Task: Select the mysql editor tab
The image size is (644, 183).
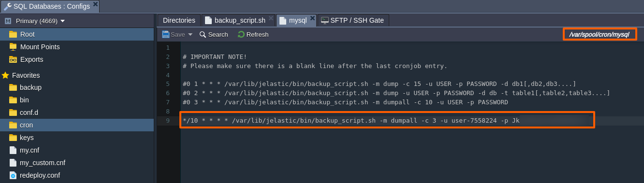Action: tap(298, 20)
